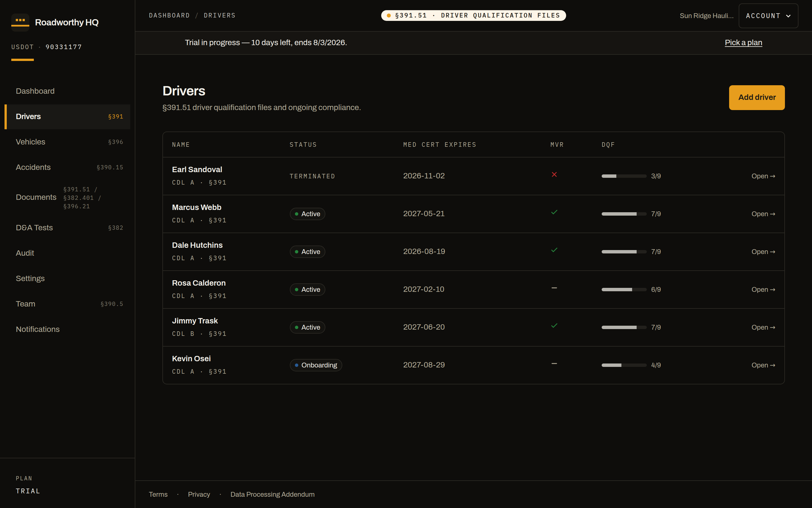812x508 pixels.
Task: Click the USDOT number 90331177
Action: [64, 47]
